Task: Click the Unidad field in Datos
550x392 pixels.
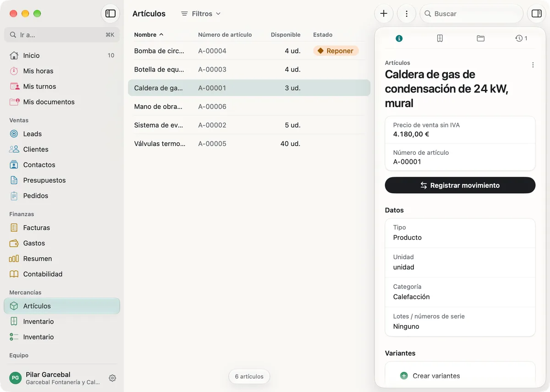Action: coord(460,262)
